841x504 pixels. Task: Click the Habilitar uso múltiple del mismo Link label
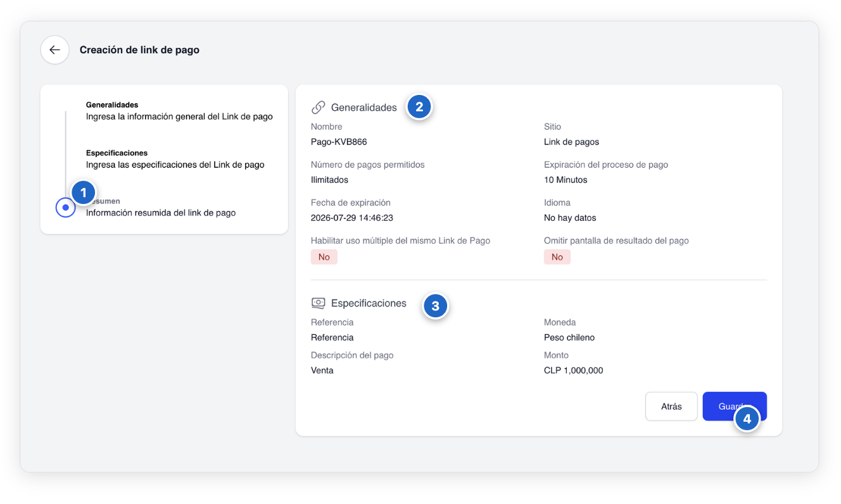coord(400,241)
